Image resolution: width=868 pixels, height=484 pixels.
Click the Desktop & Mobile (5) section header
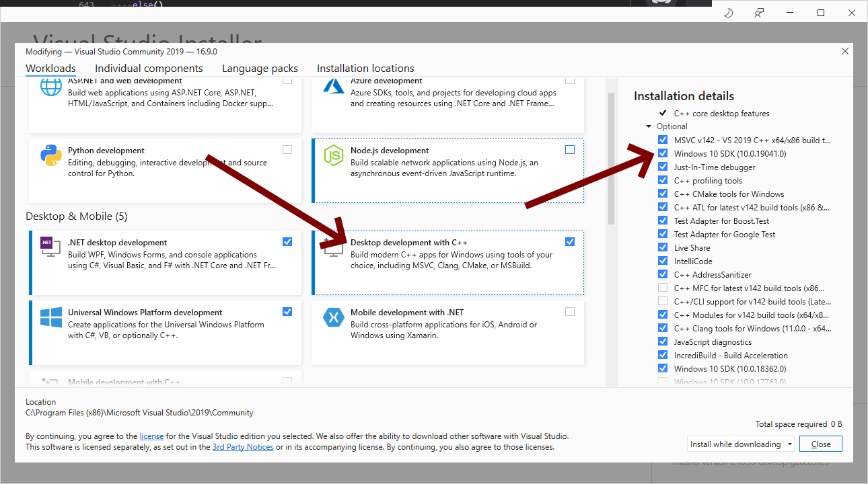77,216
